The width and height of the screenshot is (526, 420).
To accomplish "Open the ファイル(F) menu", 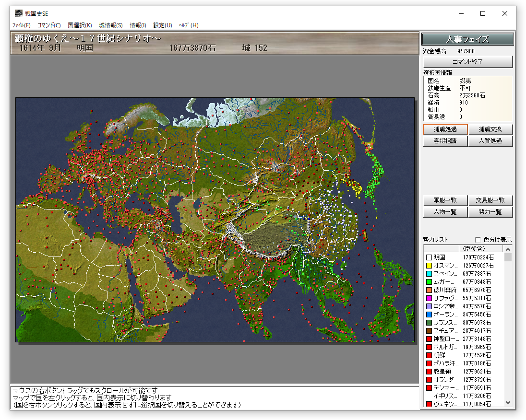I will (x=21, y=25).
